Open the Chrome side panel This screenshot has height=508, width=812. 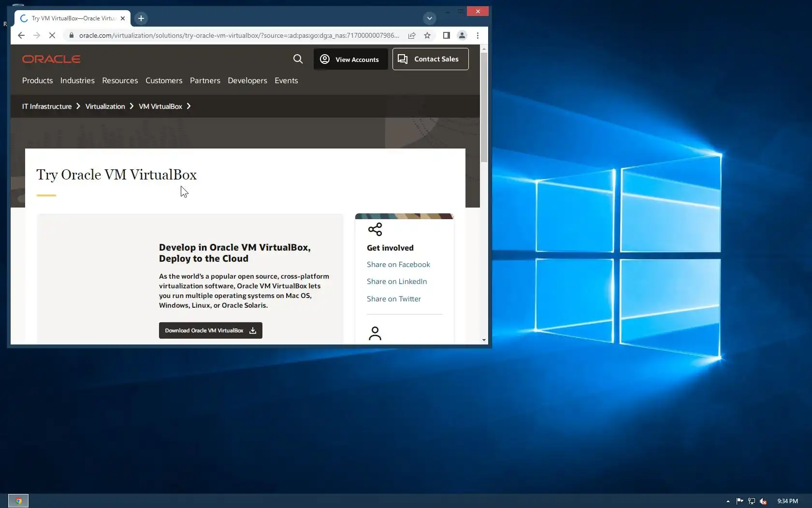coord(447,35)
